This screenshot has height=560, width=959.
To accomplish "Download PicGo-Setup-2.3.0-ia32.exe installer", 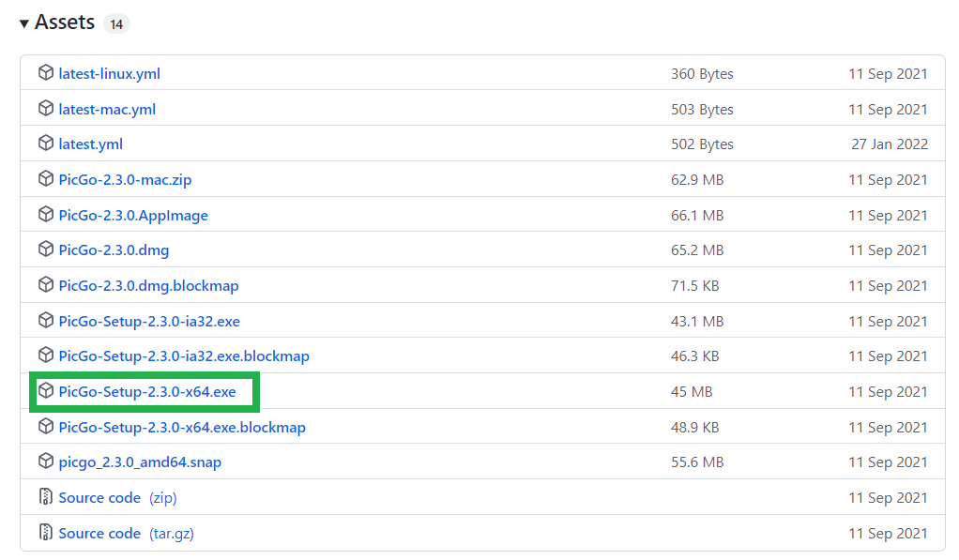I will 149,321.
